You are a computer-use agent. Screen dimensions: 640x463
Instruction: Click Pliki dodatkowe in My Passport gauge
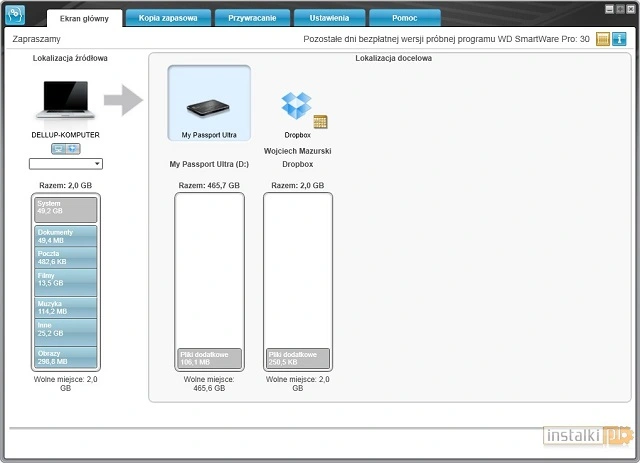point(209,357)
